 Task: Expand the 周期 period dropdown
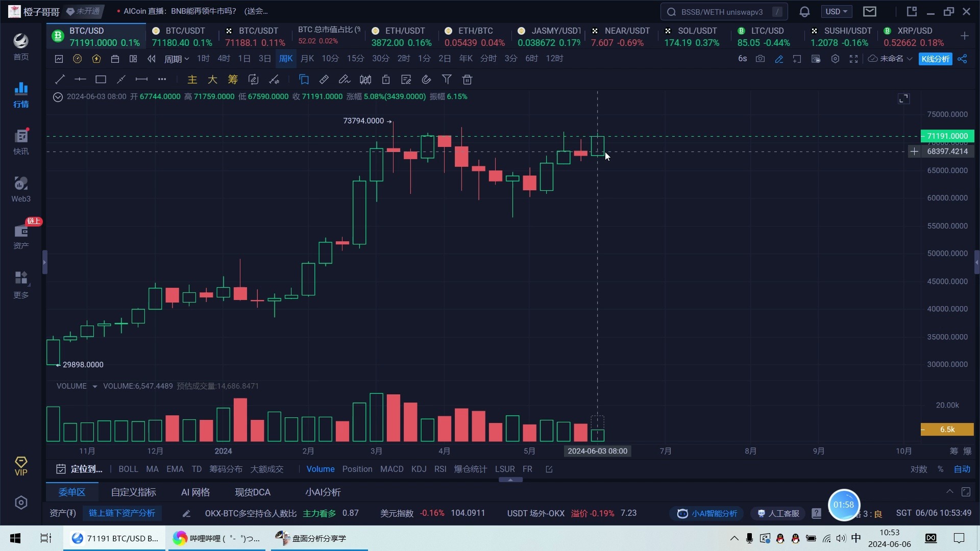click(177, 59)
